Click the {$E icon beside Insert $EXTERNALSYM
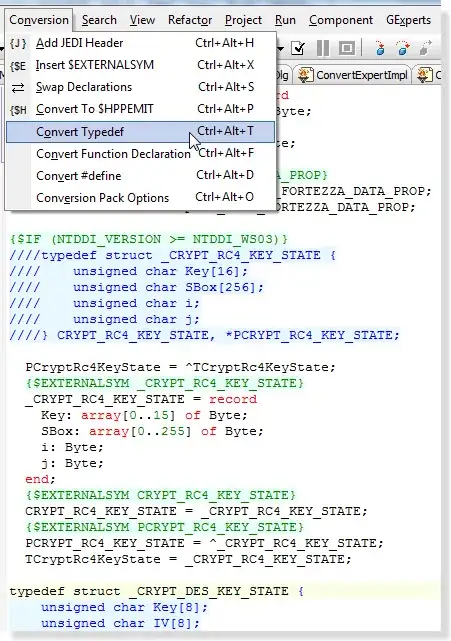This screenshot has width=451, height=641. click(18, 65)
